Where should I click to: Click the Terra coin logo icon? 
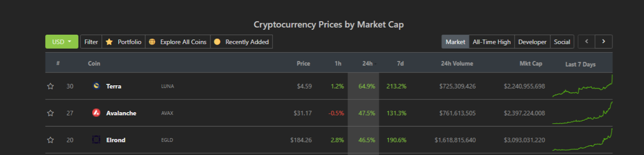point(96,86)
